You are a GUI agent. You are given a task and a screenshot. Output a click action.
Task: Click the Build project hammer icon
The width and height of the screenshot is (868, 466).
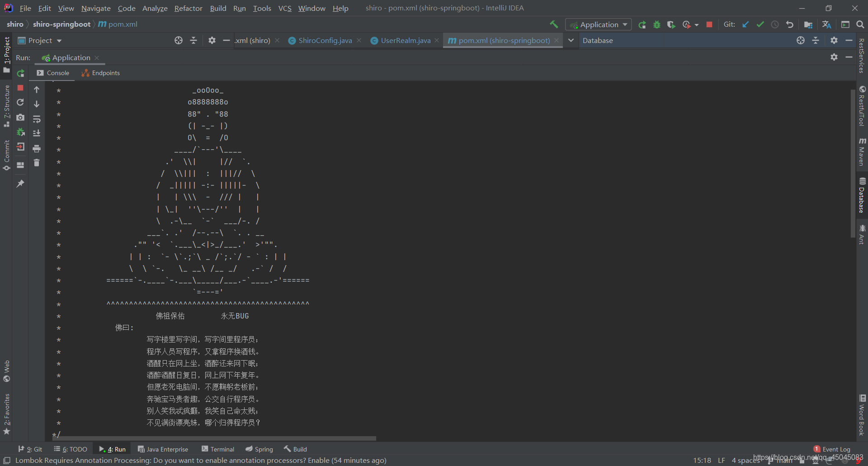point(554,24)
